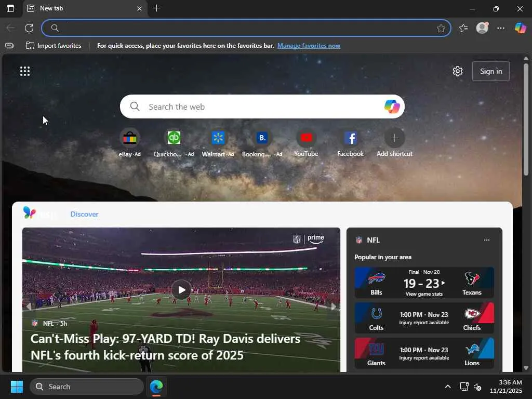Open the tab actions menu icon
Image resolution: width=532 pixels, height=399 pixels.
click(10, 8)
